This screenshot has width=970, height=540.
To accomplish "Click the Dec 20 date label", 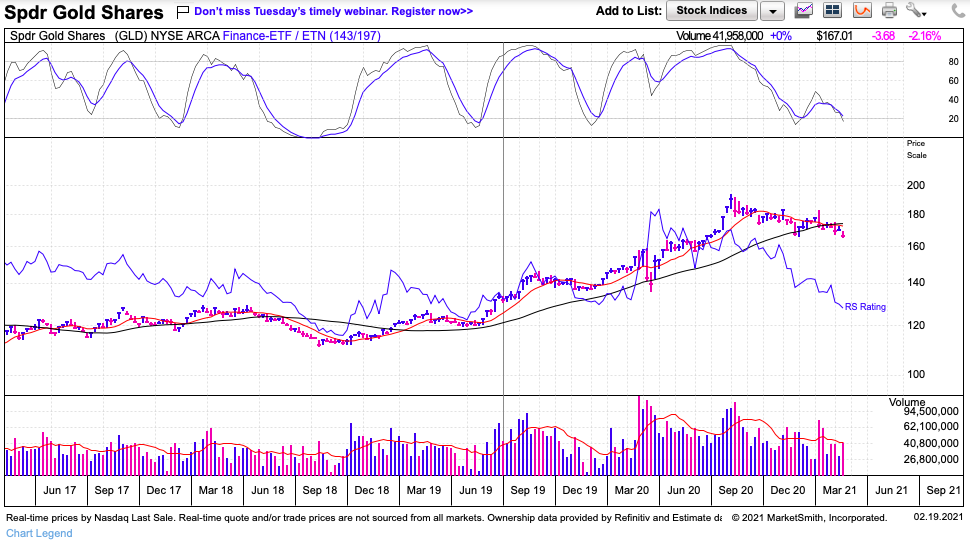I will pos(787,490).
